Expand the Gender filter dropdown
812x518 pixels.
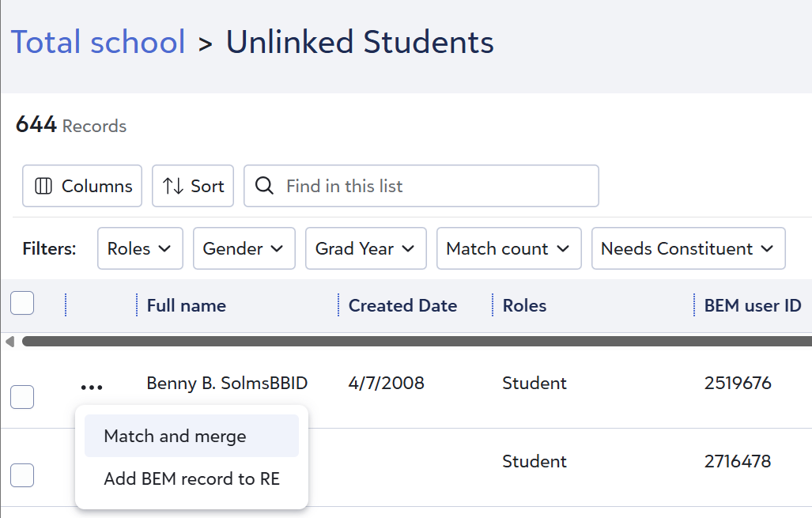(x=244, y=248)
